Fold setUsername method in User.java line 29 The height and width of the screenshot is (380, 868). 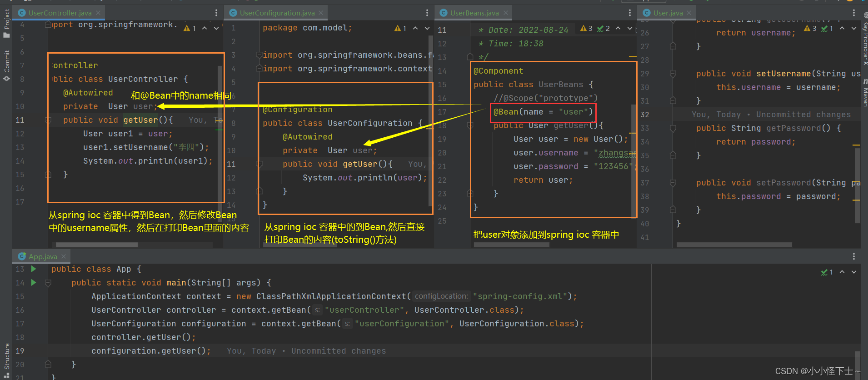(x=673, y=74)
